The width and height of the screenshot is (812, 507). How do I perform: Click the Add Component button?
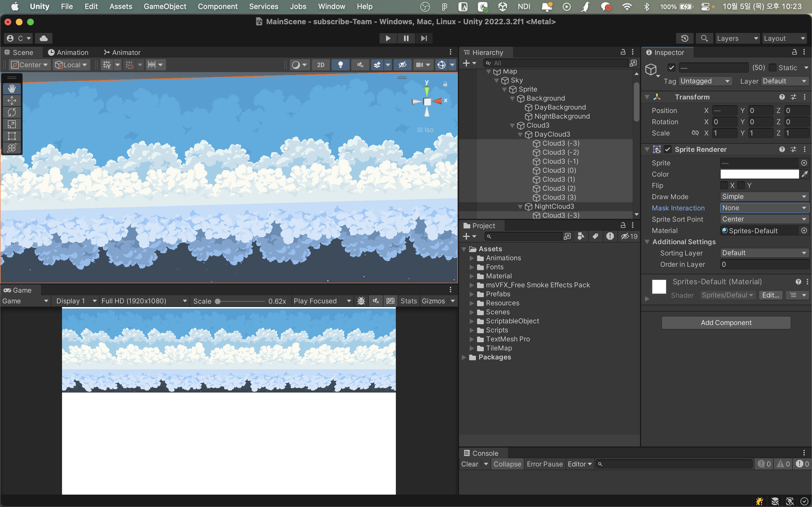pos(726,323)
